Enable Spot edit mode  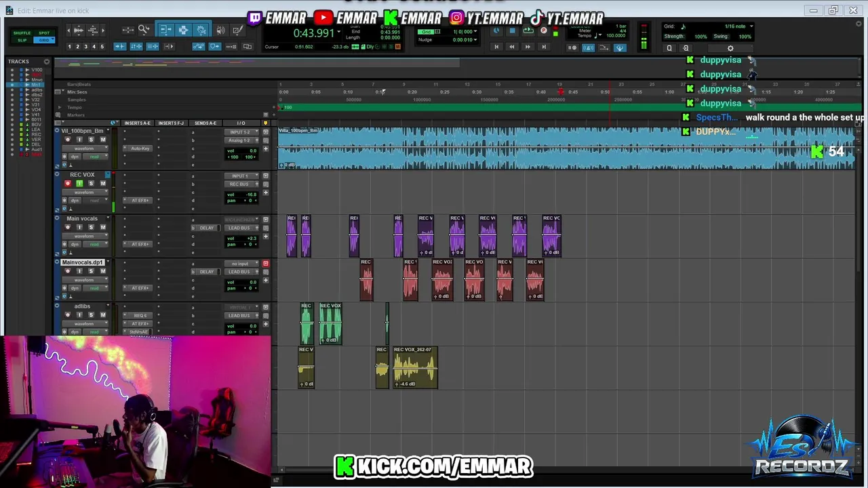pos(45,33)
